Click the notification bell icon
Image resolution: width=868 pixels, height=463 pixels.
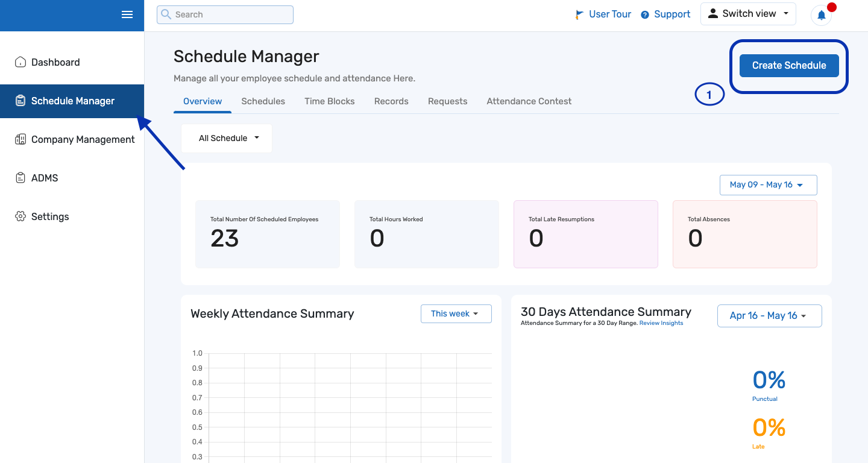click(x=821, y=15)
